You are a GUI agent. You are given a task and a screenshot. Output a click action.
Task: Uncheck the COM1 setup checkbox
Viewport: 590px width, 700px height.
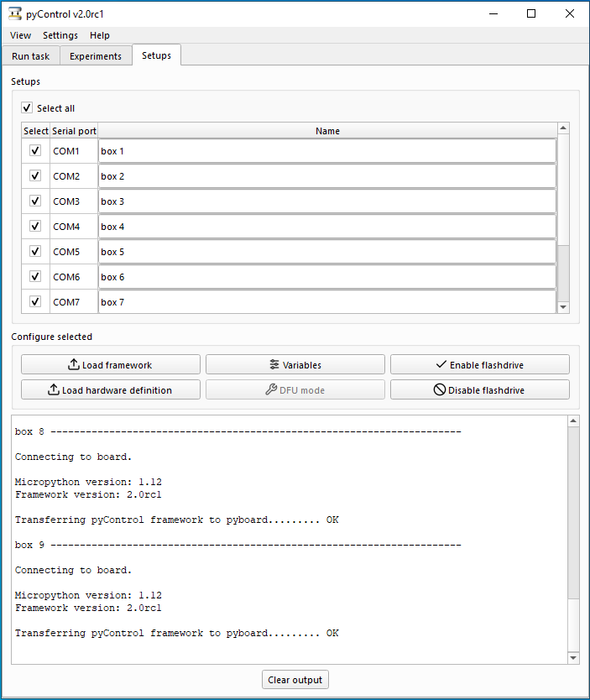pos(34,150)
